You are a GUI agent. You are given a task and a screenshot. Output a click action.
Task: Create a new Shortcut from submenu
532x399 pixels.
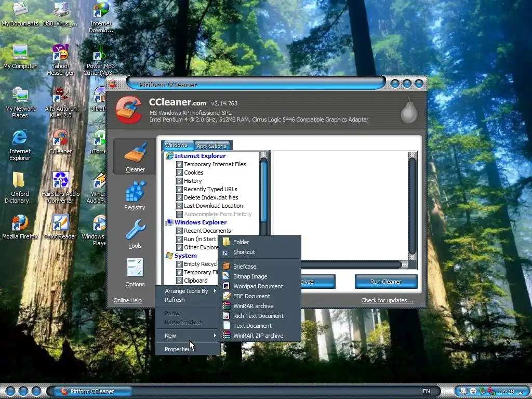[x=260, y=252]
